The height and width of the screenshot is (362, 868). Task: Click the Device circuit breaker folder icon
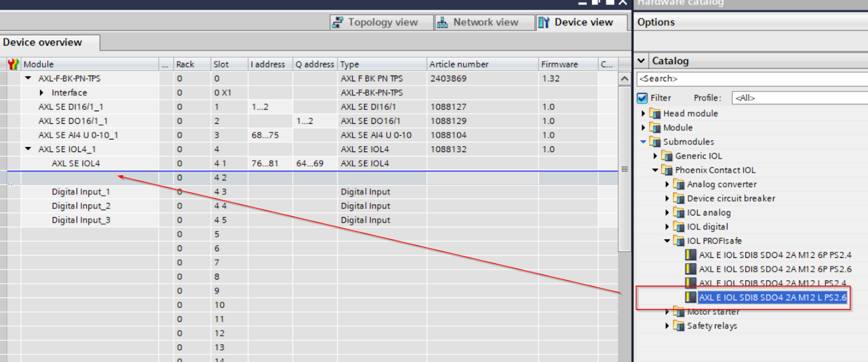(x=679, y=199)
